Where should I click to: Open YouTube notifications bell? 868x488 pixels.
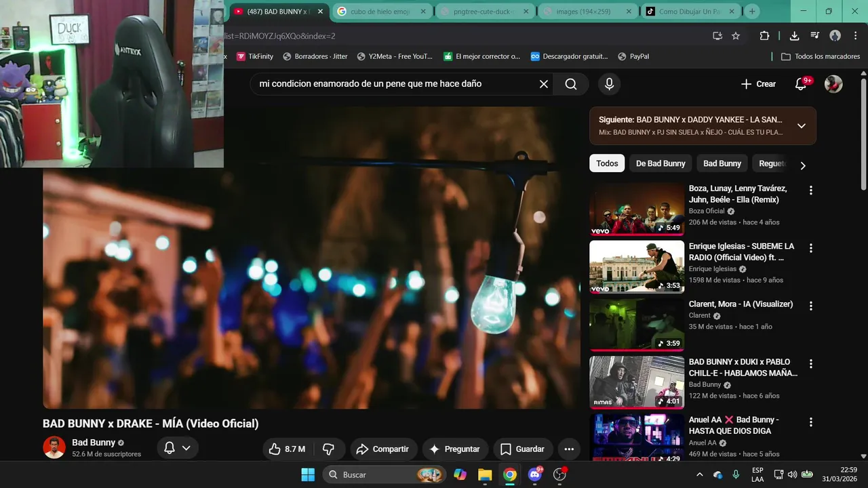pyautogui.click(x=801, y=84)
